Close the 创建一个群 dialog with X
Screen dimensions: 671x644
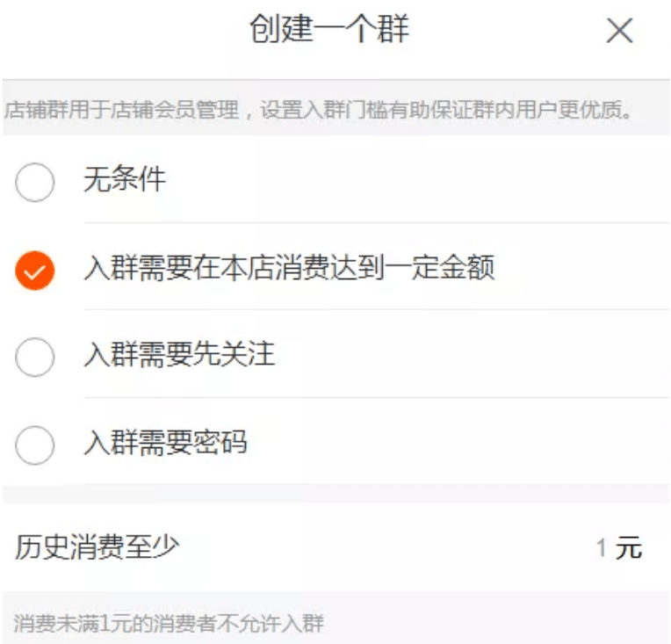coord(619,32)
